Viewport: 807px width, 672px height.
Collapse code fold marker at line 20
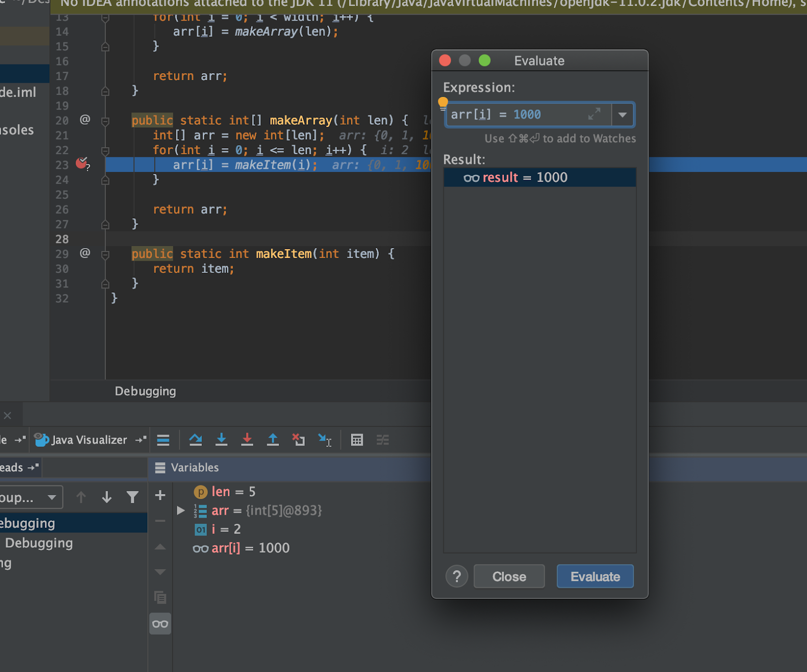pos(105,121)
